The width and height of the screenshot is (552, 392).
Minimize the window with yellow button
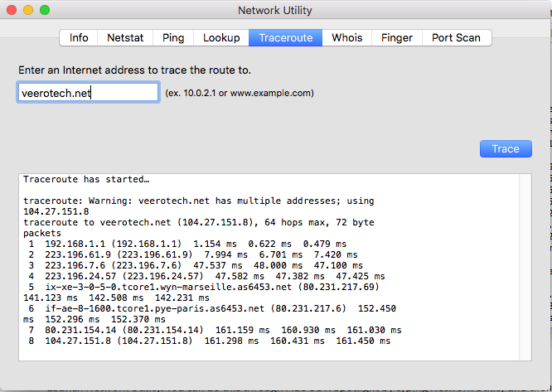point(28,10)
